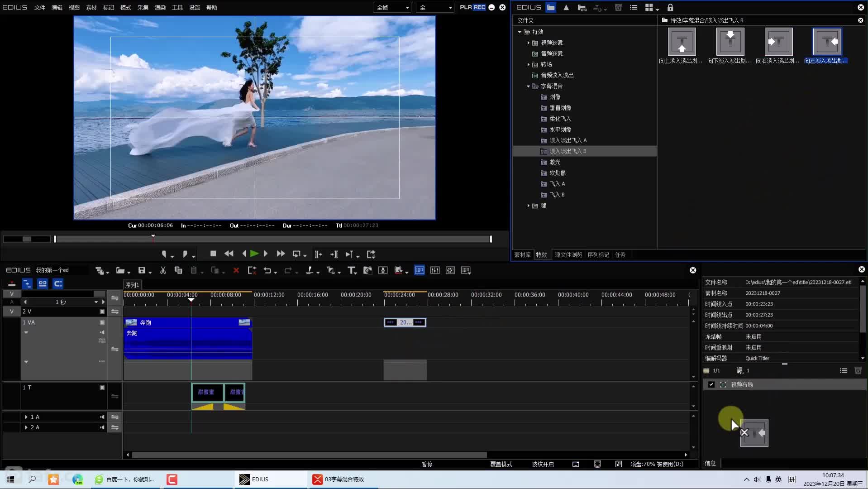Mute the 2 A audio track

[102, 427]
